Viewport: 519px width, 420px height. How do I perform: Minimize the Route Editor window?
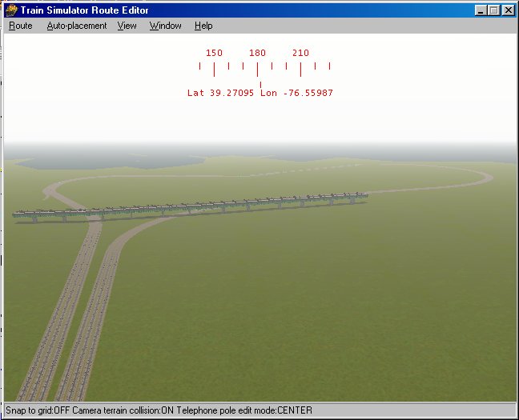point(481,10)
